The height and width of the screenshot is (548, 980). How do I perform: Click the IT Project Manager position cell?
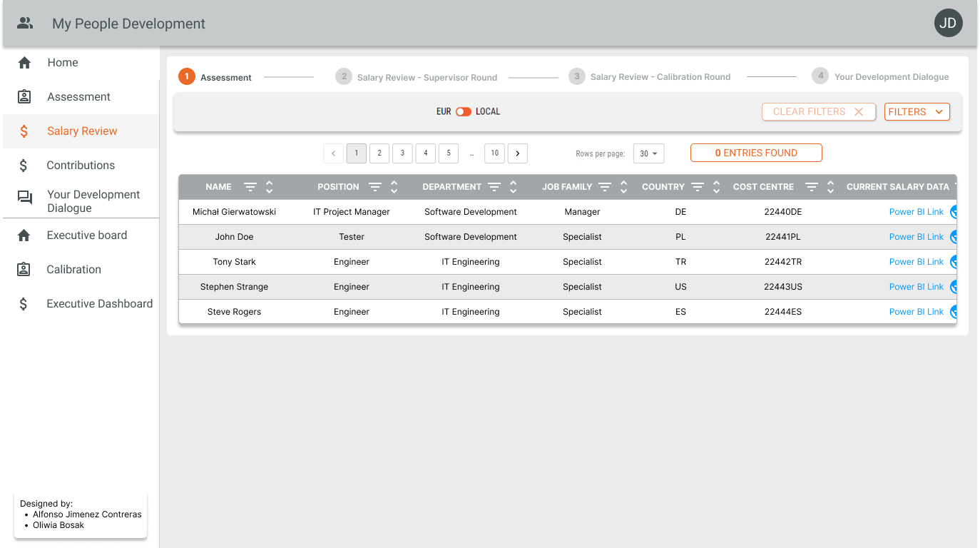pyautogui.click(x=352, y=212)
